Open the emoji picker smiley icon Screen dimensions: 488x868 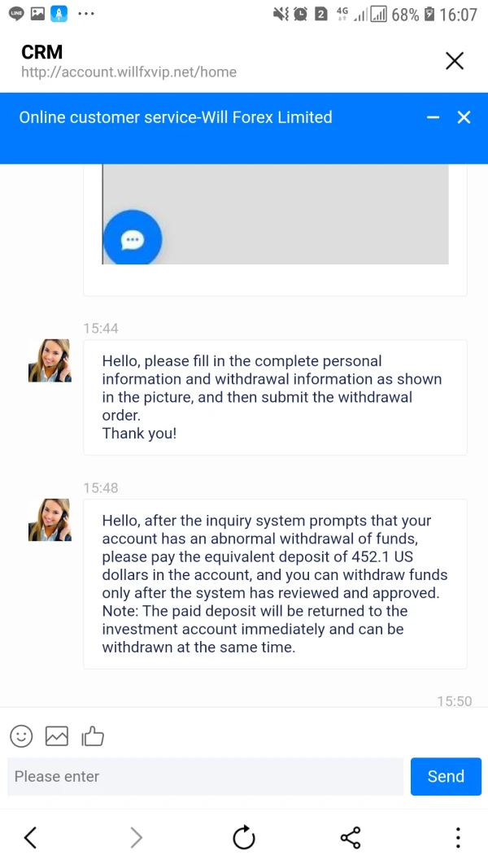(x=21, y=736)
